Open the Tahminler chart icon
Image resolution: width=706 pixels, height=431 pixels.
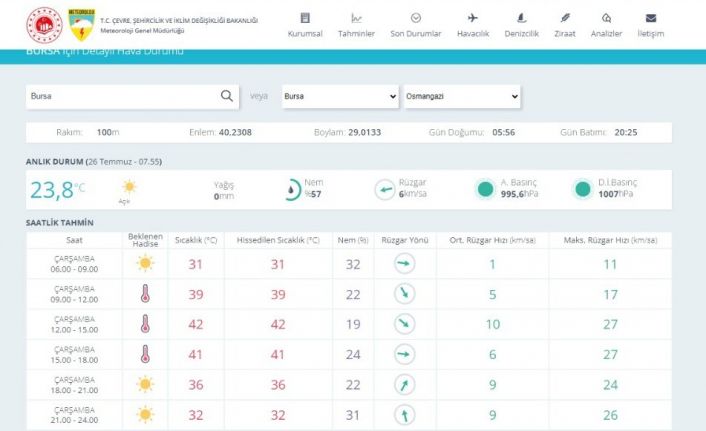[357, 18]
